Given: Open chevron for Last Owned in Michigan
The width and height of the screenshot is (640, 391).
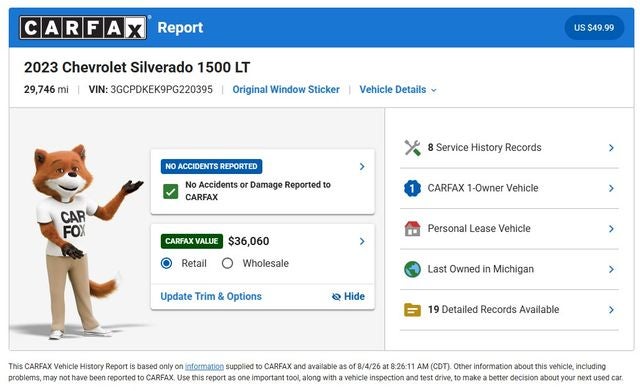Looking at the screenshot, I should click(x=611, y=269).
